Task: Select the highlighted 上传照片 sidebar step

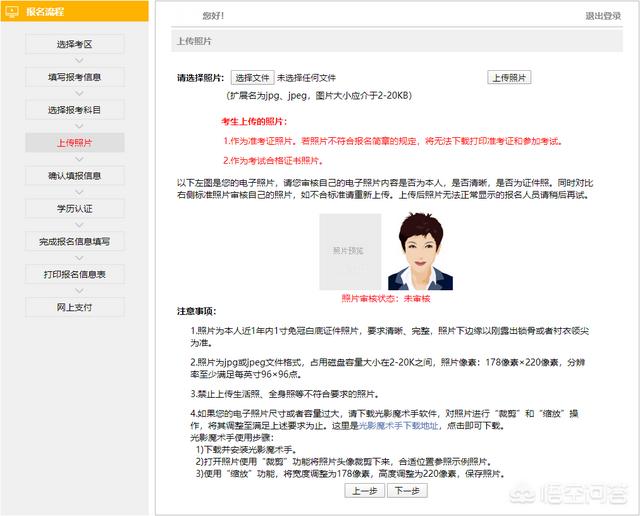Action: pos(75,143)
